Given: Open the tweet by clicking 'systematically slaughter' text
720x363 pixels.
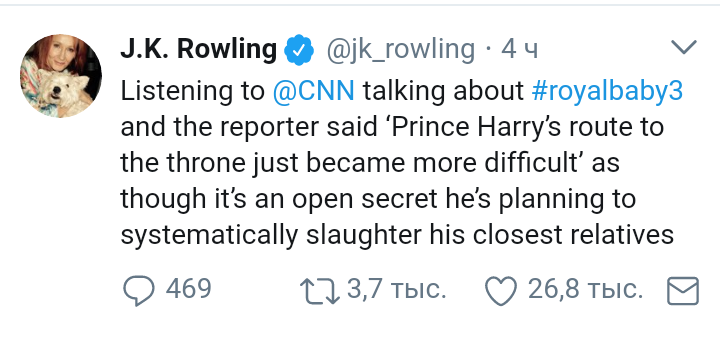Looking at the screenshot, I should [270, 236].
